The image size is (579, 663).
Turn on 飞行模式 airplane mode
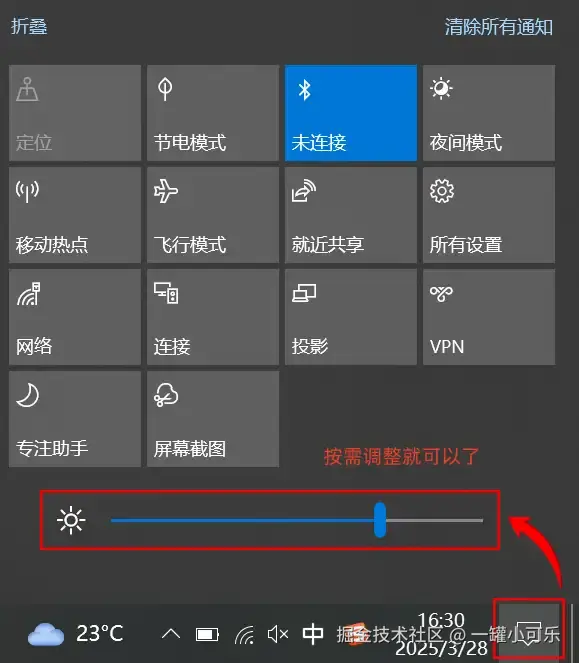[213, 215]
